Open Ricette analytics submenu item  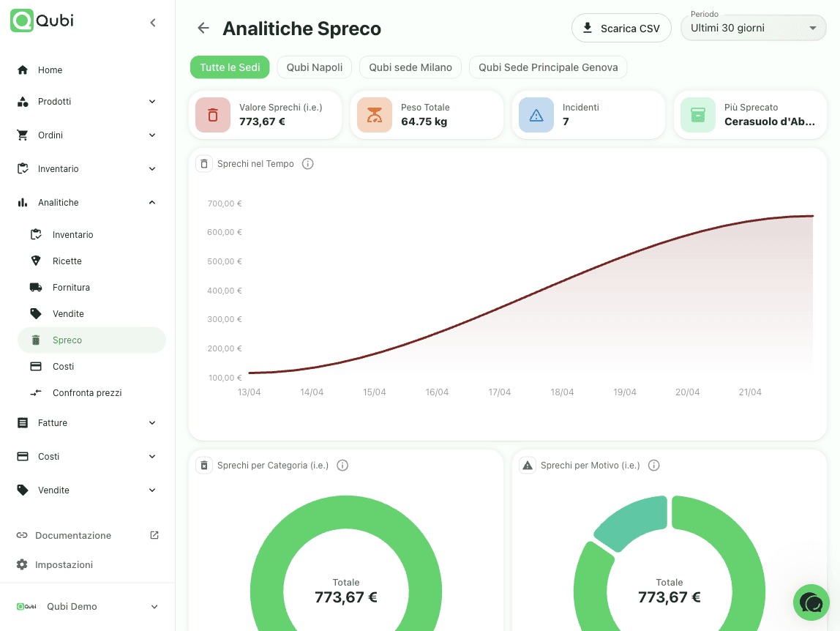coord(91,261)
